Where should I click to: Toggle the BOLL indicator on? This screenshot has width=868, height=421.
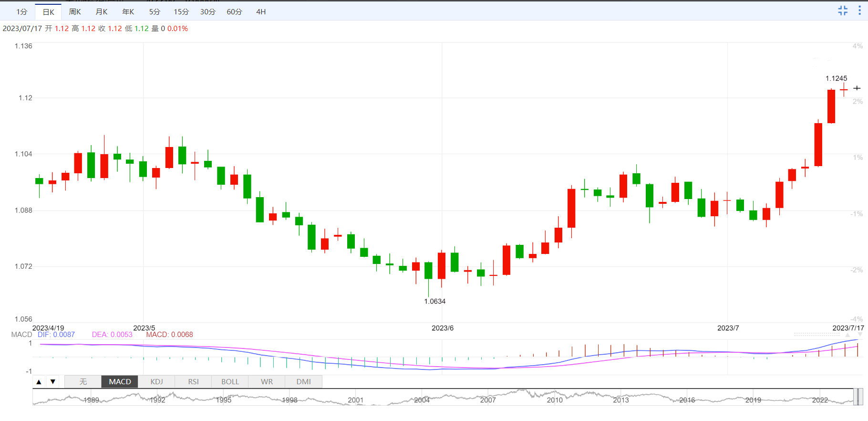230,381
